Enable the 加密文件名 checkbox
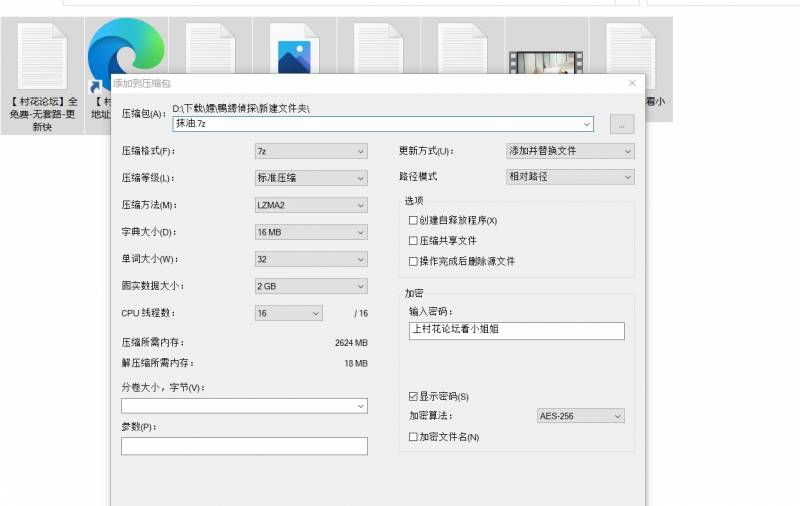800x506 pixels. click(x=413, y=437)
